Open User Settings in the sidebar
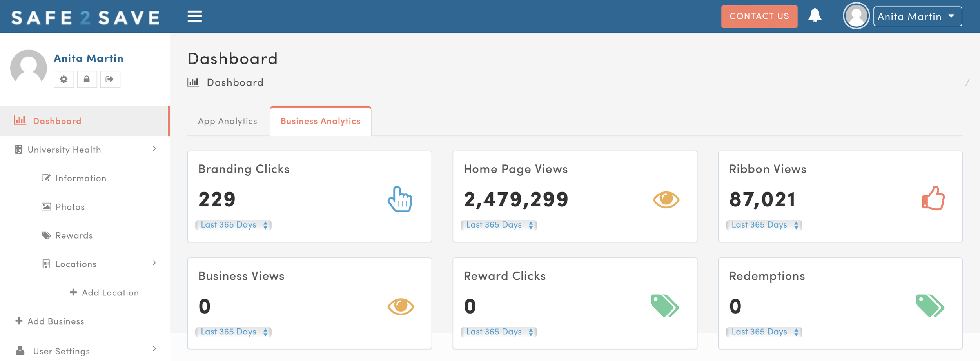The height and width of the screenshot is (361, 980). (x=62, y=351)
